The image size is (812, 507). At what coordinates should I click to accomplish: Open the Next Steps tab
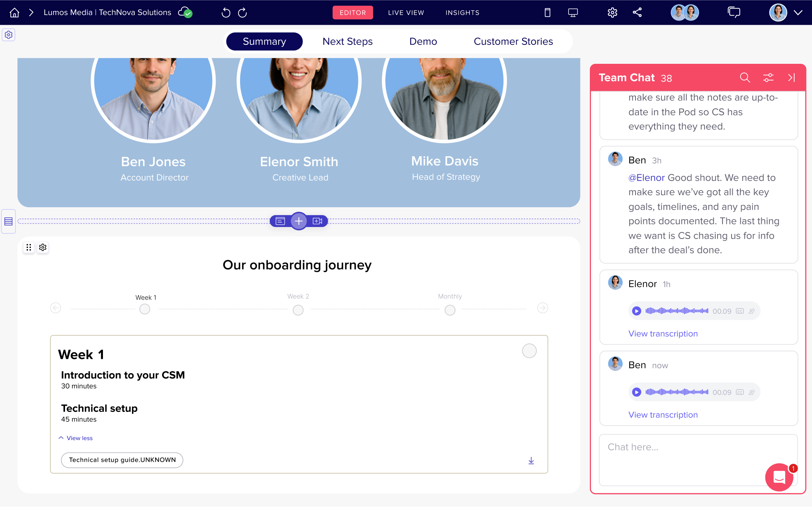tap(348, 41)
